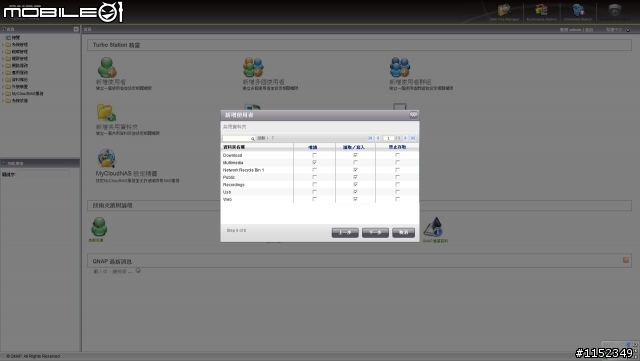Collapse the left navigation panel

76,29
